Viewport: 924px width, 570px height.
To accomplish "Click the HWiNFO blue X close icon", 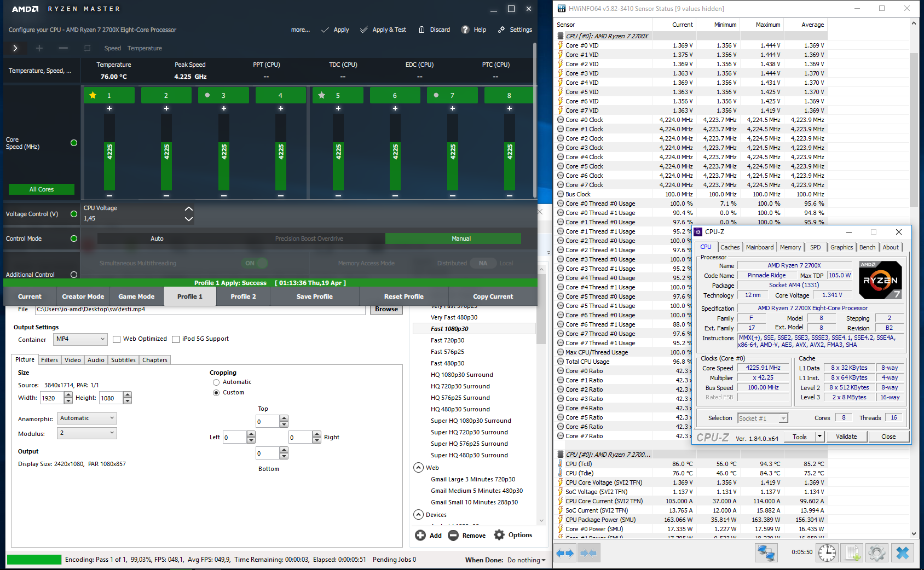I will (x=903, y=553).
